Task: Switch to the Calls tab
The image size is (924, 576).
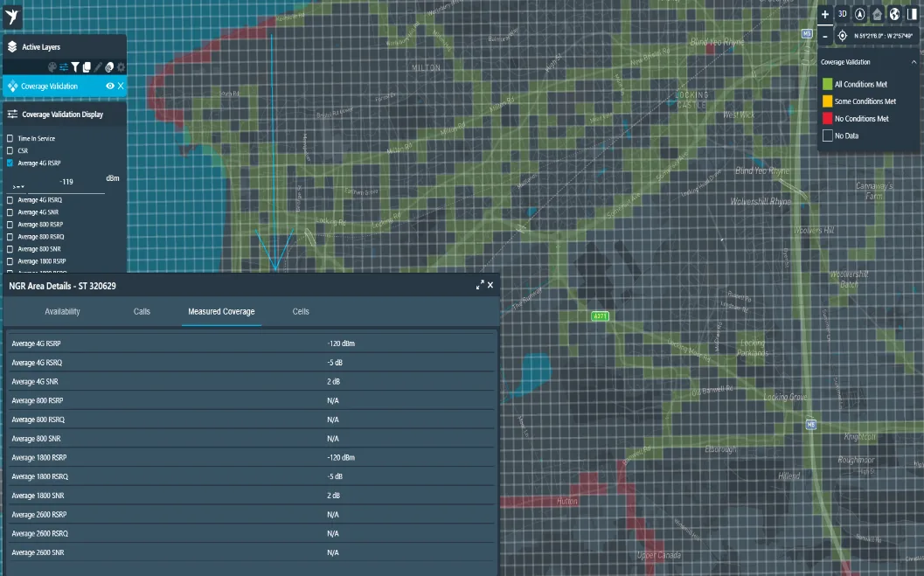Action: pos(142,311)
